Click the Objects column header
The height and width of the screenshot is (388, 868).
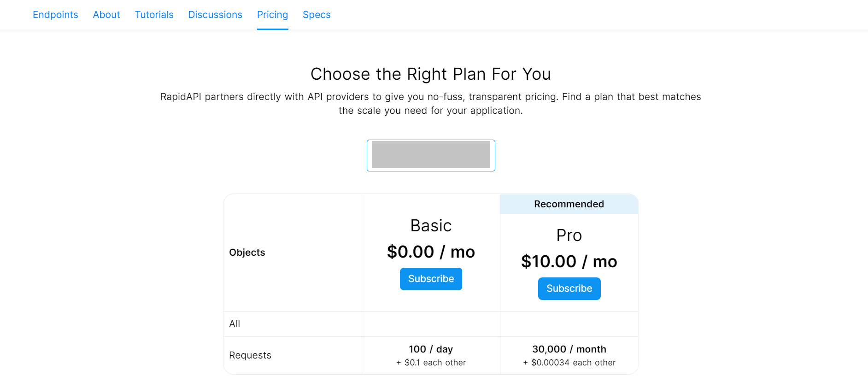tap(247, 253)
